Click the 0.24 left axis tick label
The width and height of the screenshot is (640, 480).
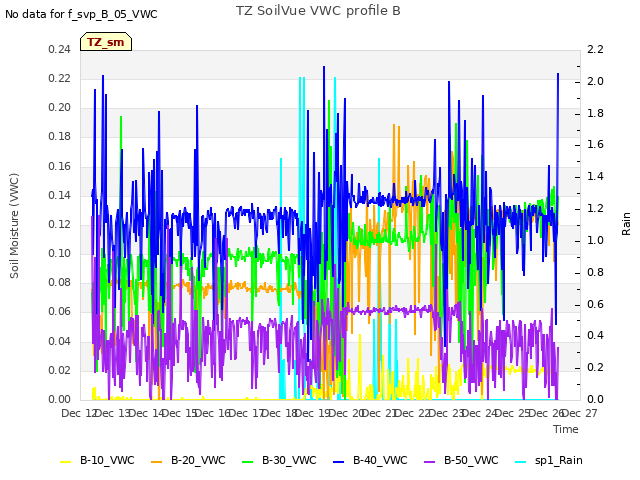tap(60, 49)
